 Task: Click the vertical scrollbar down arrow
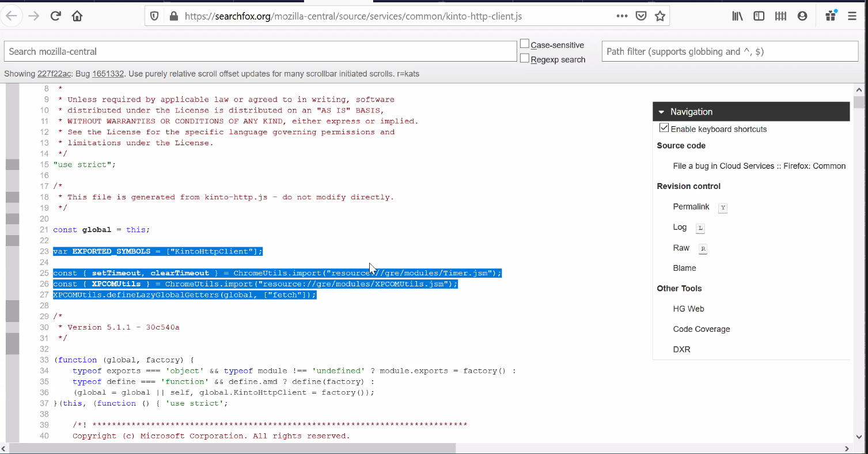(859, 437)
